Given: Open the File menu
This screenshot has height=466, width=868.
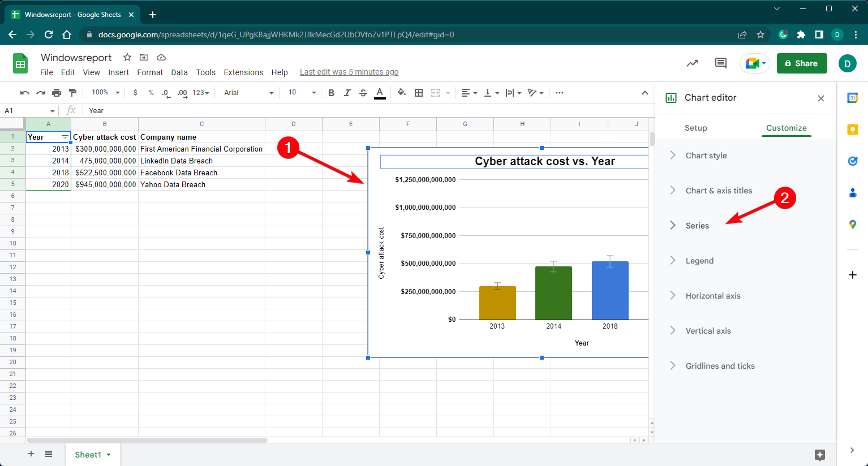Looking at the screenshot, I should 46,72.
